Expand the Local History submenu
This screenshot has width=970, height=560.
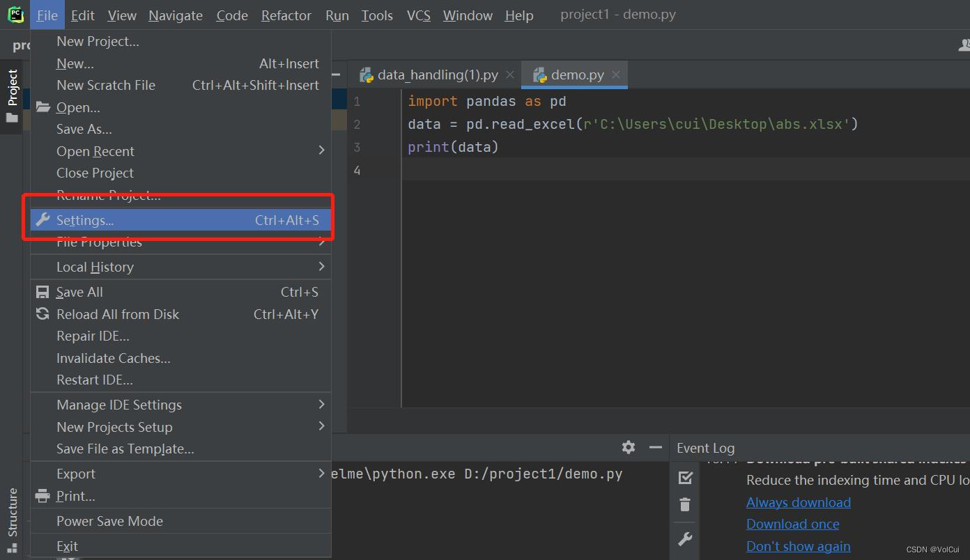click(180, 267)
